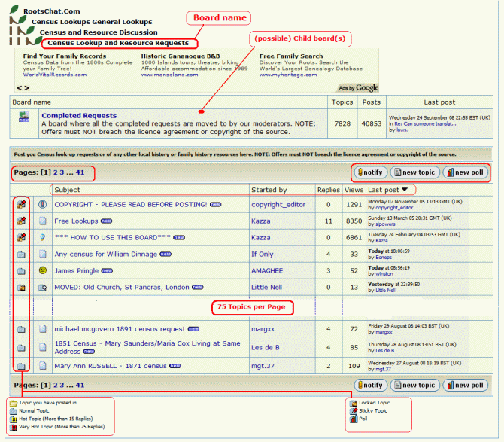Sort the topic list by Started by
Image resolution: width=504 pixels, height=442 pixels.
269,190
